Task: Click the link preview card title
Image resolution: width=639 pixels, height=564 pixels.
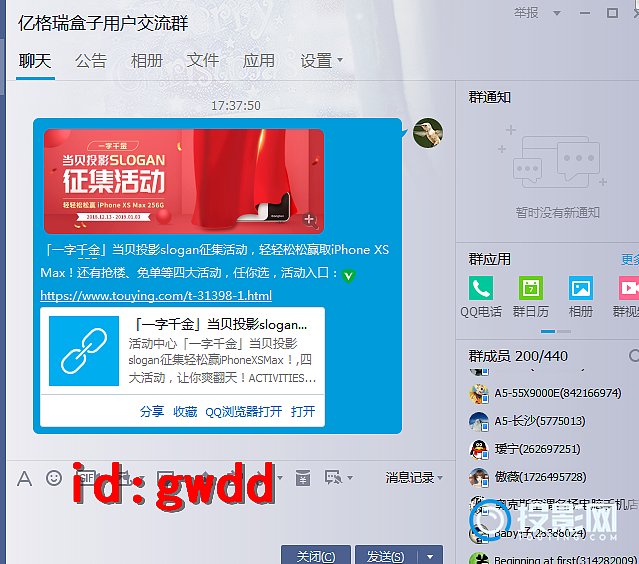Action: click(x=221, y=325)
